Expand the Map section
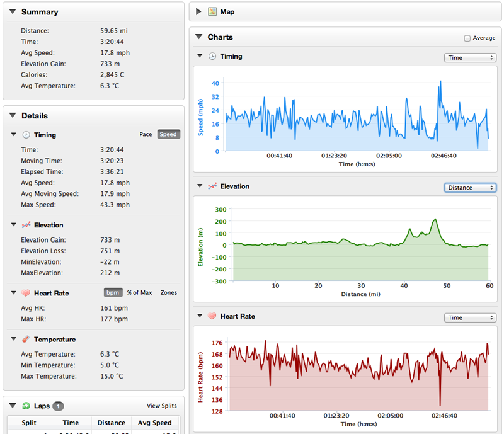The height and width of the screenshot is (434, 504). [199, 11]
